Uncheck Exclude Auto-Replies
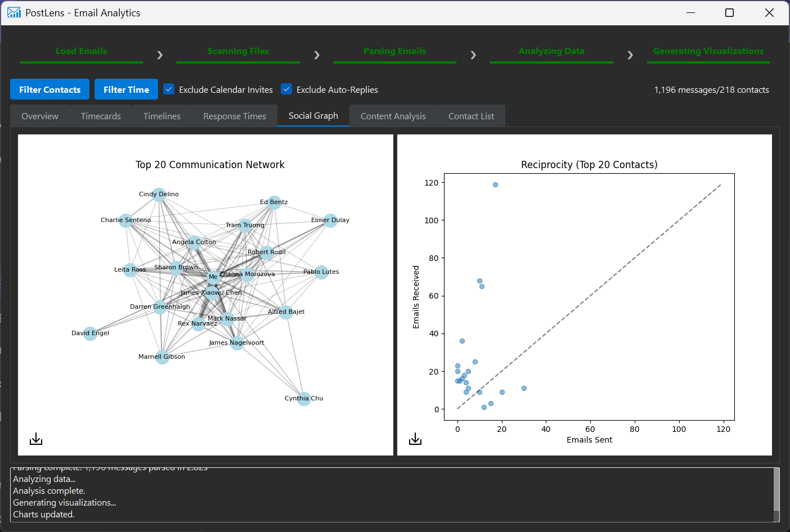This screenshot has height=532, width=790. (286, 89)
